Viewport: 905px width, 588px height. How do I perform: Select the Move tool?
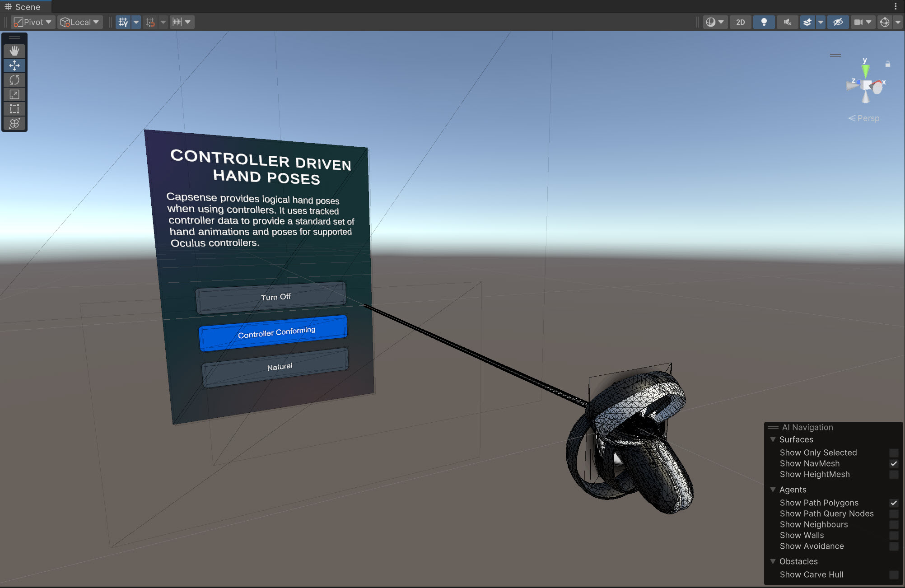(x=14, y=65)
